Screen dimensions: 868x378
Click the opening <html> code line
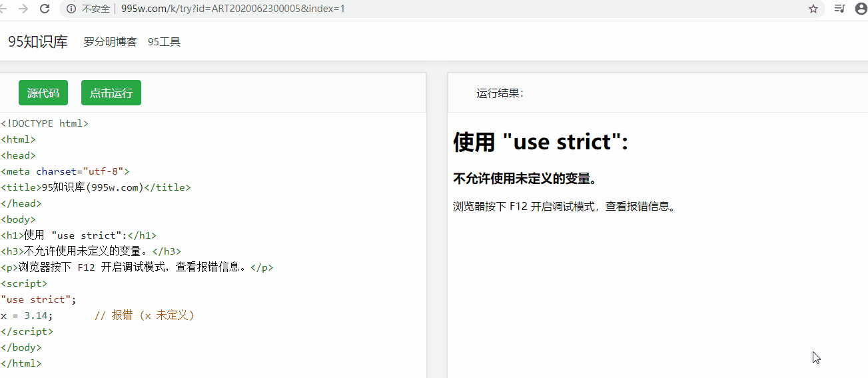(18, 139)
